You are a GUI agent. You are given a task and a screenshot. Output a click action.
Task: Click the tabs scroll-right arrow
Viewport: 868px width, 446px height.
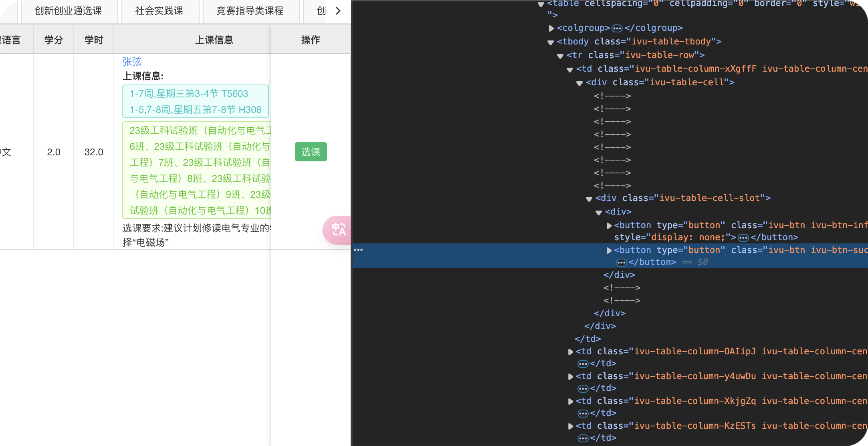pyautogui.click(x=338, y=11)
